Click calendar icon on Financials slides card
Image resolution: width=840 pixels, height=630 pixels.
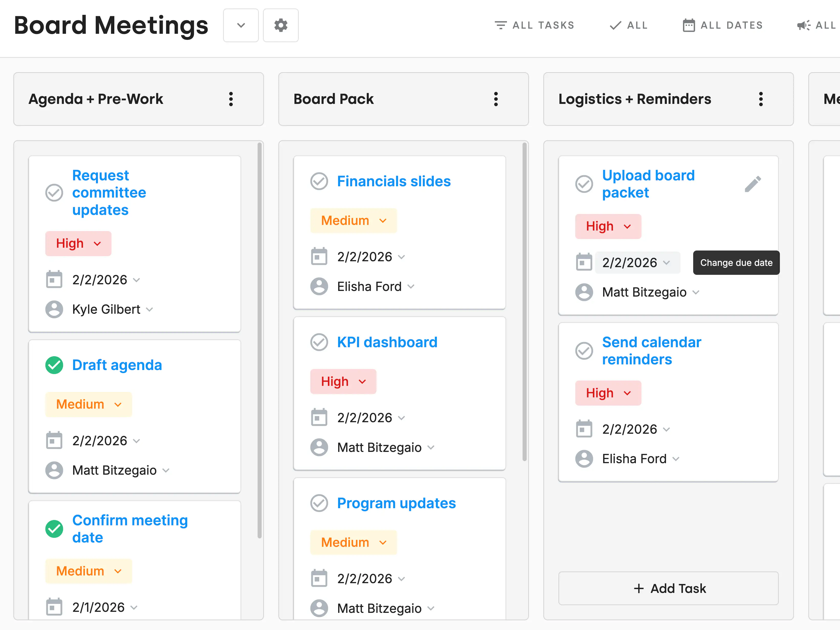319,256
